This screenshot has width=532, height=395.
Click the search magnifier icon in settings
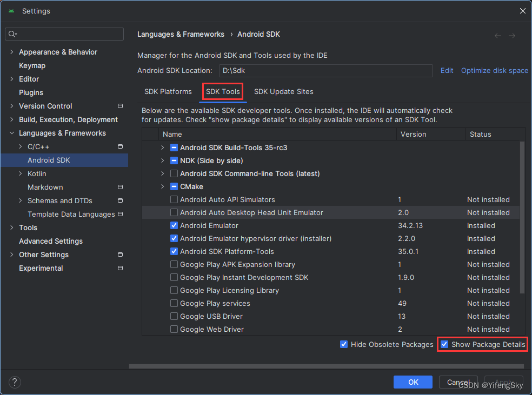(x=12, y=34)
